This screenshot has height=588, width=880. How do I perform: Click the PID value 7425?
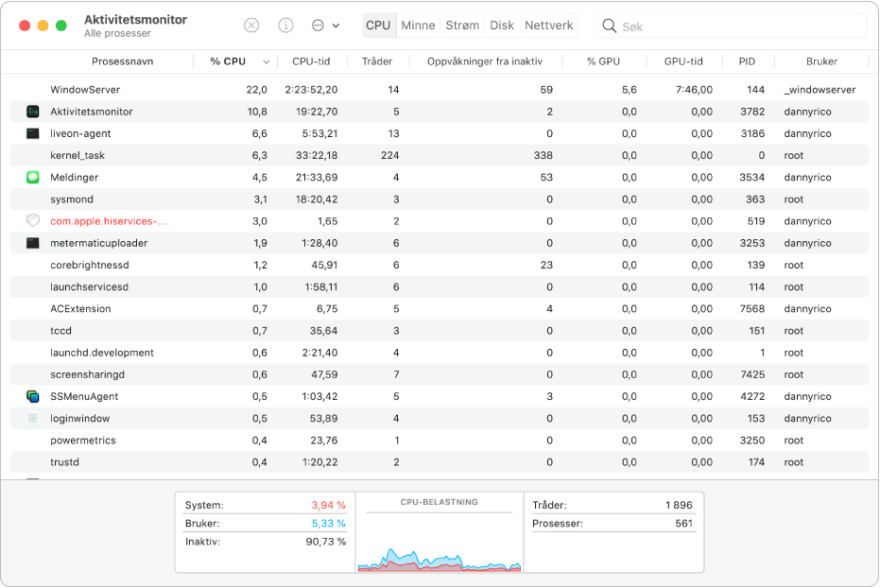752,374
